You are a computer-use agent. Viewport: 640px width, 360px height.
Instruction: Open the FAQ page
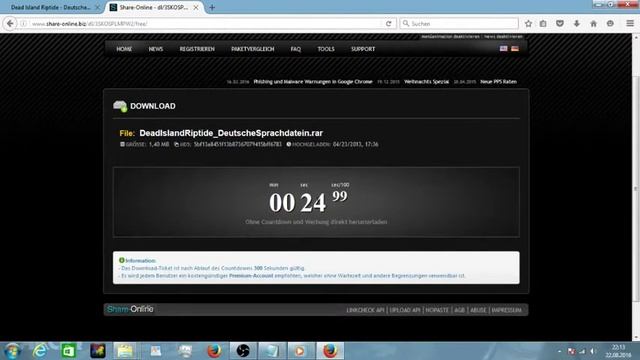pos(296,49)
